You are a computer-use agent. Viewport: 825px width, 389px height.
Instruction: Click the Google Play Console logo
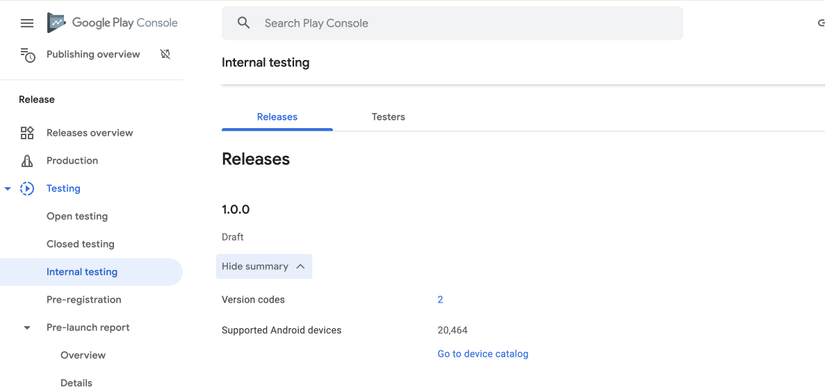pyautogui.click(x=112, y=23)
